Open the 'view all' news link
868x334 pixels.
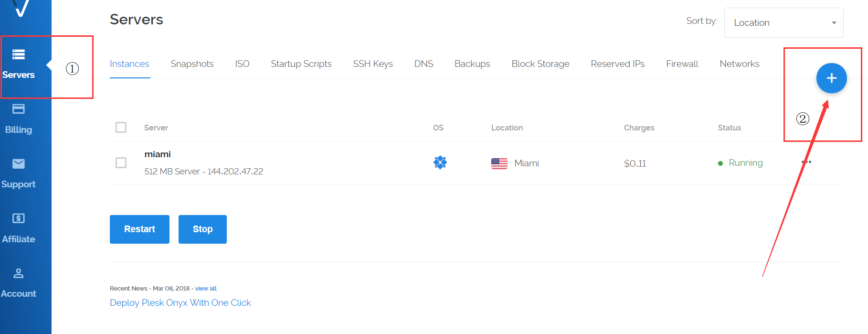click(206, 289)
